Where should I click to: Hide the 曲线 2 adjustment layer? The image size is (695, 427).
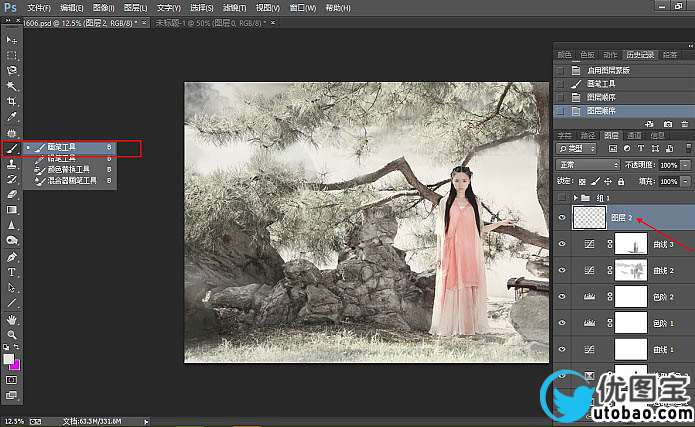[x=562, y=270]
